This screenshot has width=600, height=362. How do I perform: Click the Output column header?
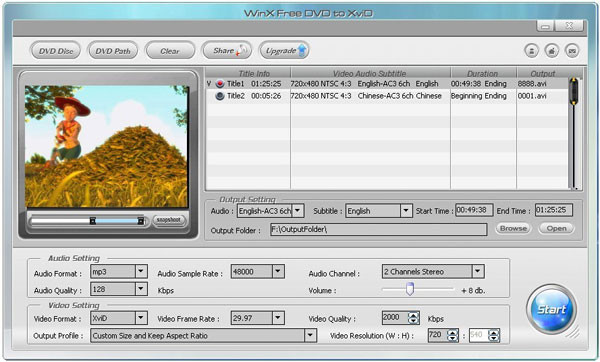[543, 73]
